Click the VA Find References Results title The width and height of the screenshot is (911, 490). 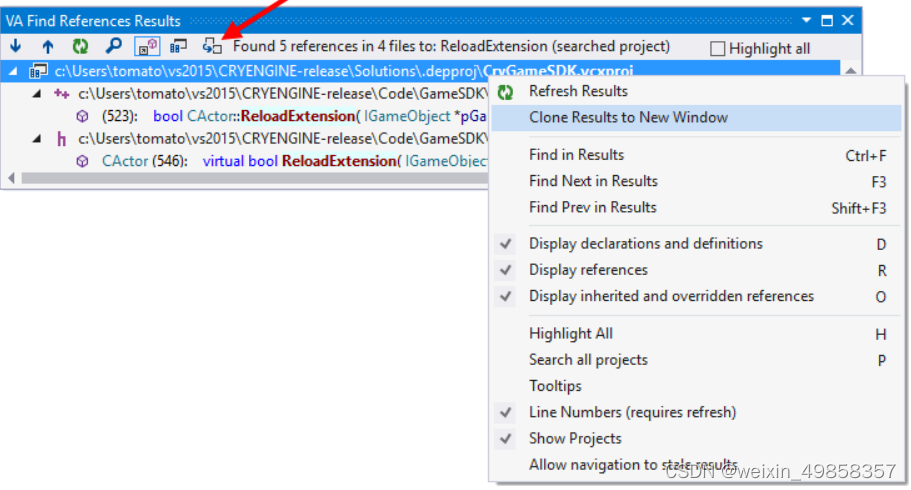tap(94, 21)
